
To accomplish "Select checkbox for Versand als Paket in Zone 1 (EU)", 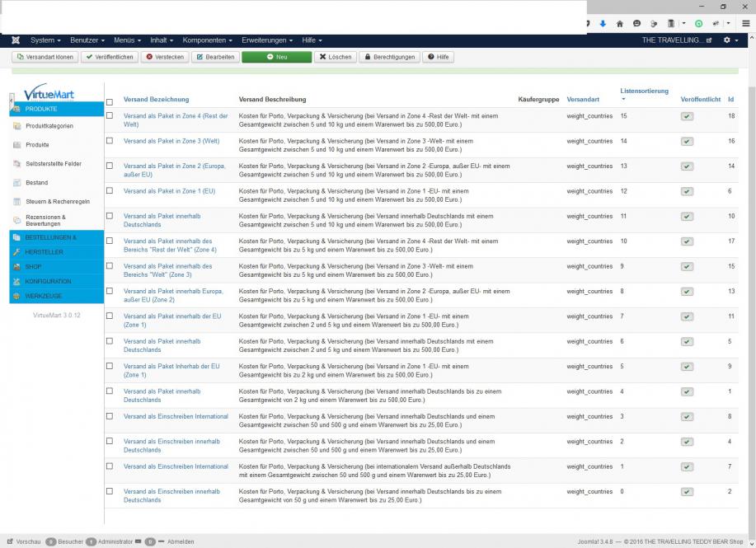I will [x=110, y=191].
